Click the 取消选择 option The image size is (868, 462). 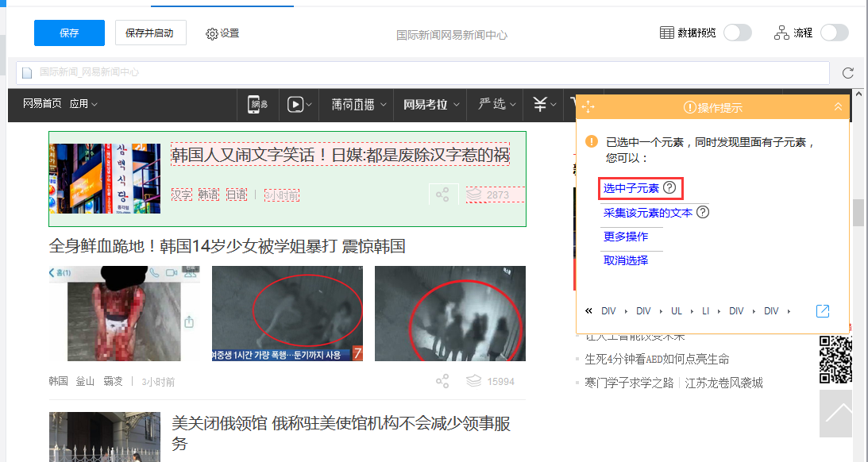click(626, 260)
